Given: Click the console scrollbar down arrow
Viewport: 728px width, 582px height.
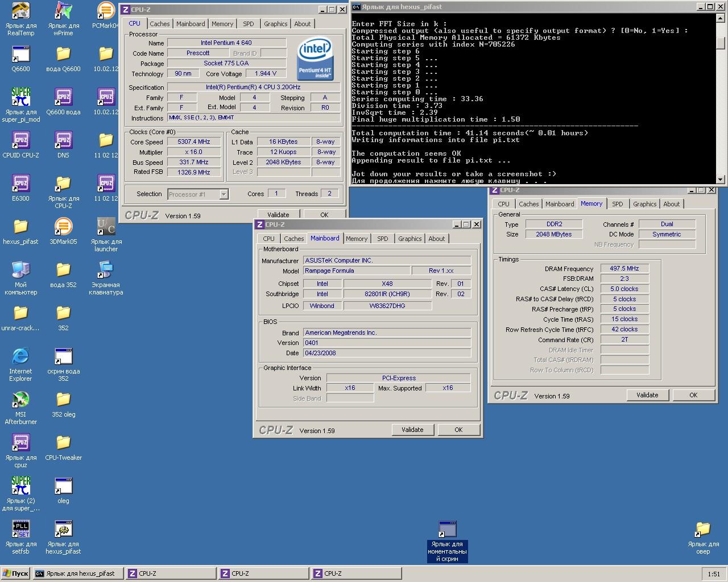Looking at the screenshot, I should 721,179.
